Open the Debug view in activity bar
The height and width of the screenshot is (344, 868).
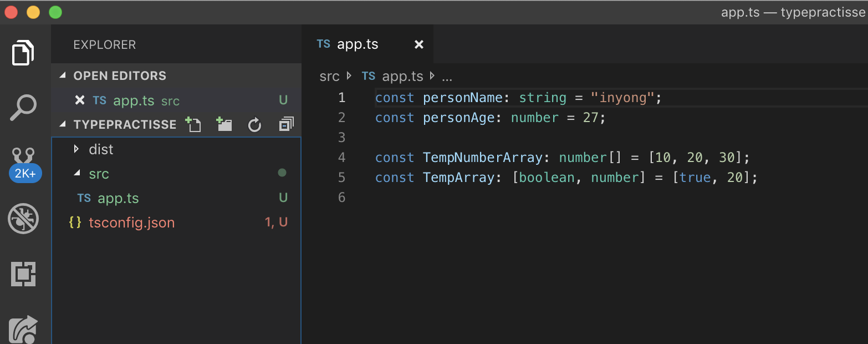[x=24, y=219]
